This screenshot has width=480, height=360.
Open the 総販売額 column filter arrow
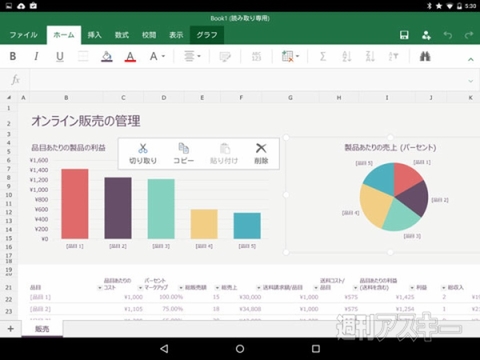click(217, 288)
